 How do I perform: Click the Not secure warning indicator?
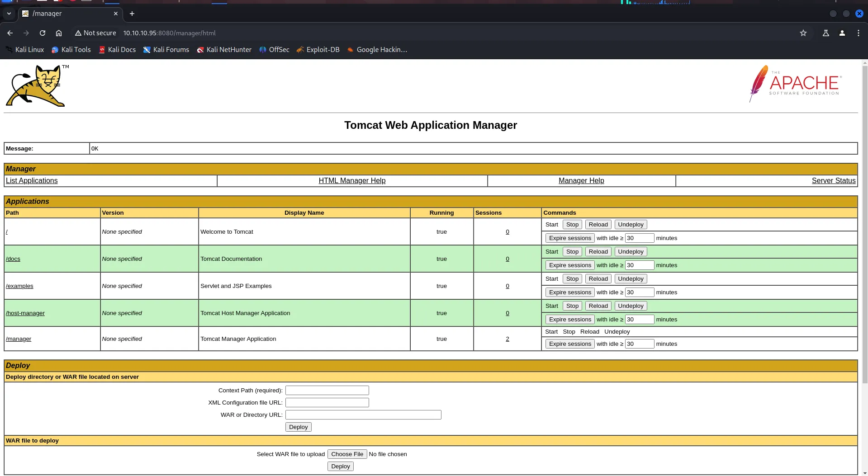[95, 33]
